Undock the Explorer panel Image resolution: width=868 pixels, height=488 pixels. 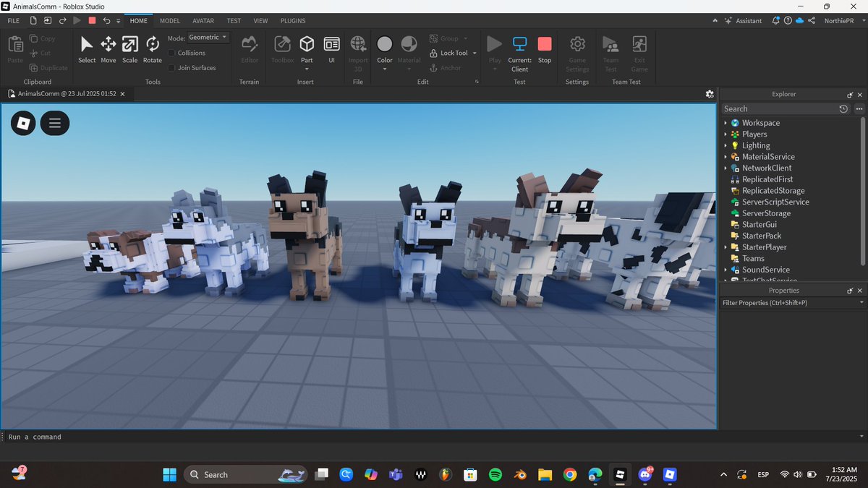click(x=850, y=95)
